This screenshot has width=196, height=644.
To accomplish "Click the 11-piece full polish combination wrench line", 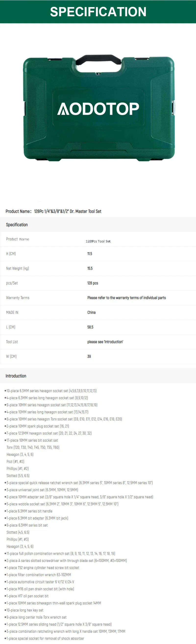I will (60, 554).
